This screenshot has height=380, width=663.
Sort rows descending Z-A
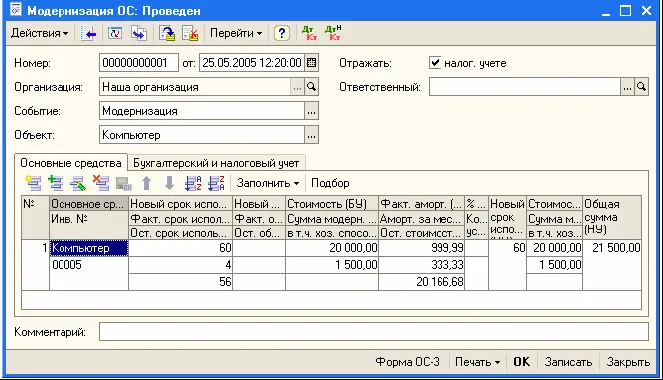click(x=216, y=183)
